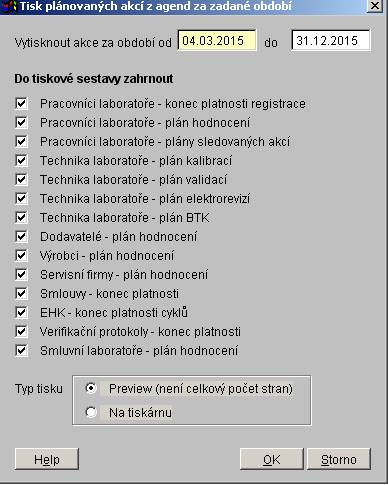Click the end date field 31.12.2015

tap(331, 40)
